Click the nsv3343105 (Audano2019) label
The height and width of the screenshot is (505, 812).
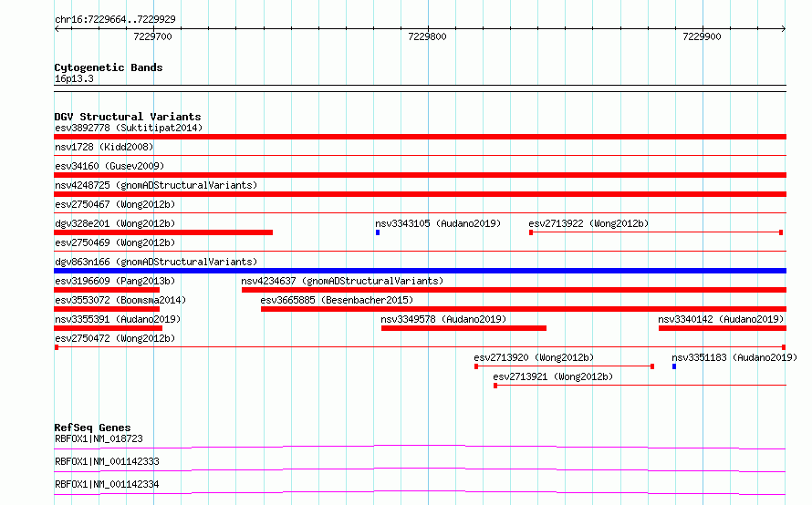click(438, 223)
